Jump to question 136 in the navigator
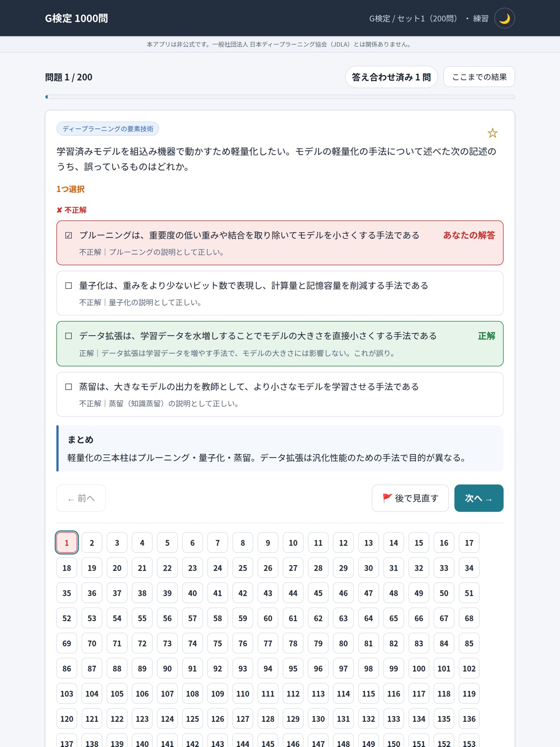560x747 pixels. (x=469, y=719)
